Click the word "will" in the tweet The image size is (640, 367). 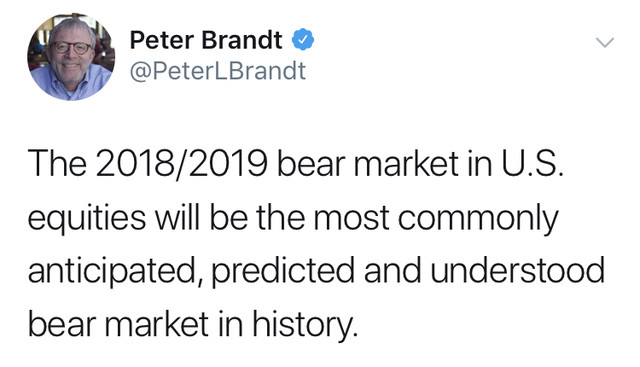point(177,217)
